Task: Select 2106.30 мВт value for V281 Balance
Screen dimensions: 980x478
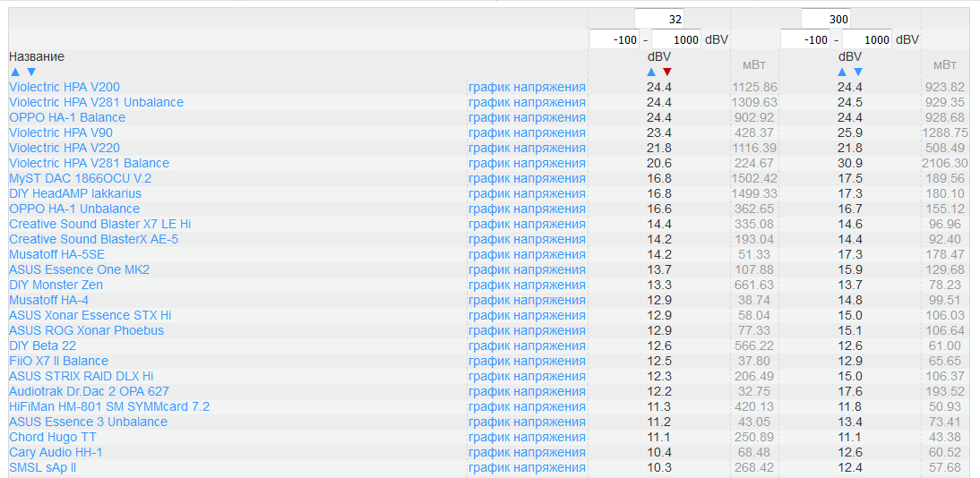Action: [945, 163]
